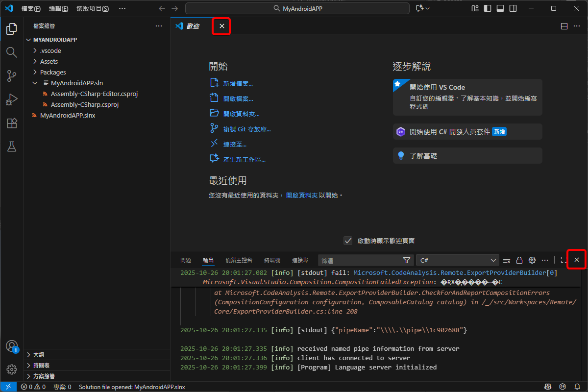
Task: Toggle the lock auto-scroll in output panel
Action: point(519,260)
